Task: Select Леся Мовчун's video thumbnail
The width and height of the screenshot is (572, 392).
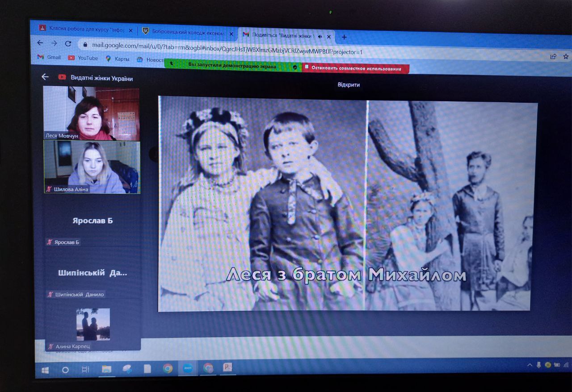Action: click(91, 113)
